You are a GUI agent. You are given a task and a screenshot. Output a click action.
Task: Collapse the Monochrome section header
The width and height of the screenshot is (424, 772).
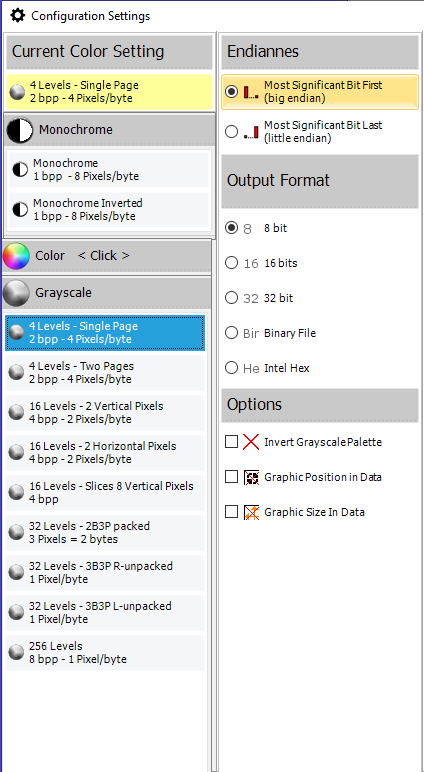tap(109, 130)
